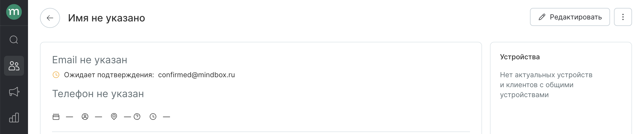Click the question mark help icon
The width and height of the screenshot is (644, 134).
137,117
